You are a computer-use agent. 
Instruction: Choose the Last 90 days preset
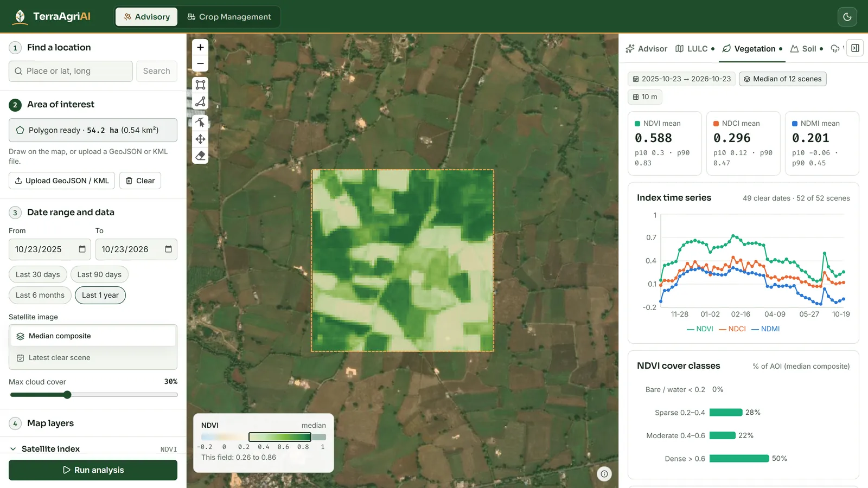point(99,274)
